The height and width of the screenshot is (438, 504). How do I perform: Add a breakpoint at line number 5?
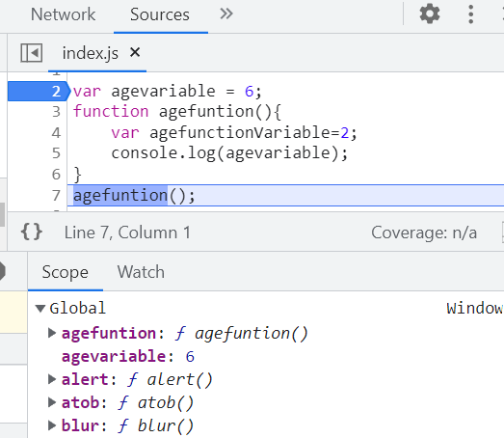(x=56, y=153)
